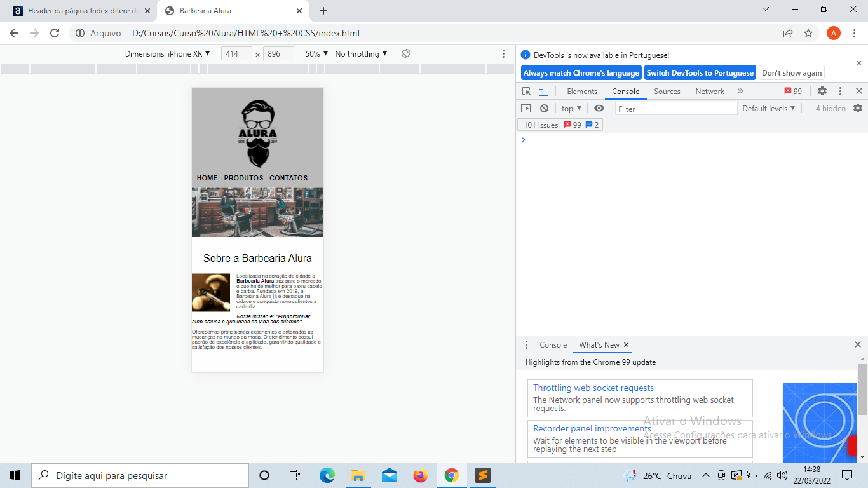The height and width of the screenshot is (488, 868).
Task: Open the 50% zoom dropdown
Action: click(316, 54)
